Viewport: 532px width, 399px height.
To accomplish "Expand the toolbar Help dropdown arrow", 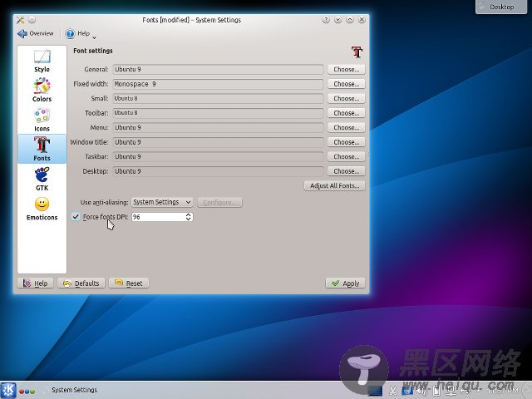I will tap(94, 37).
